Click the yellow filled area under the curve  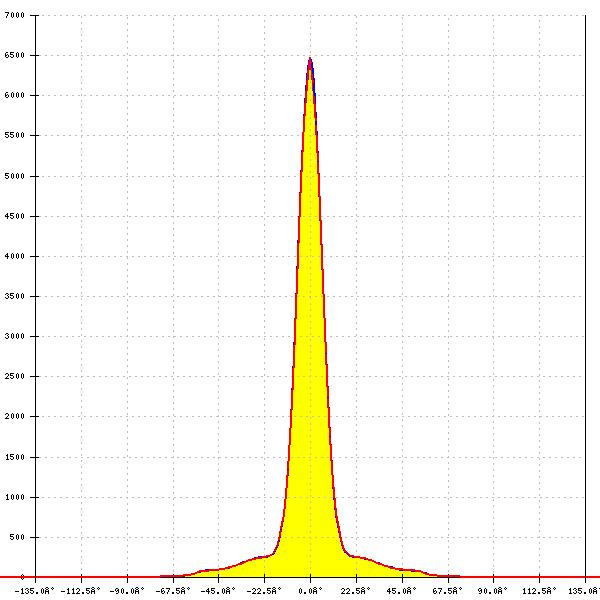(x=310, y=400)
